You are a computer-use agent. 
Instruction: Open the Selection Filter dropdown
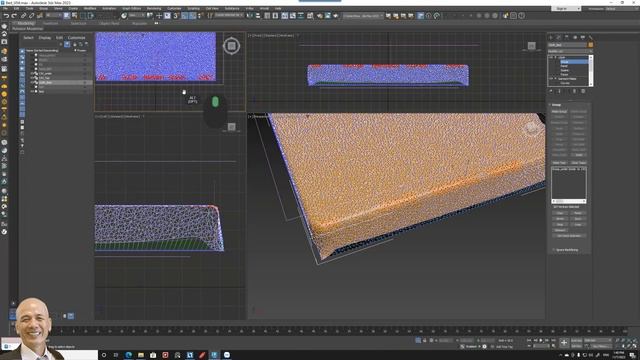coord(53,16)
